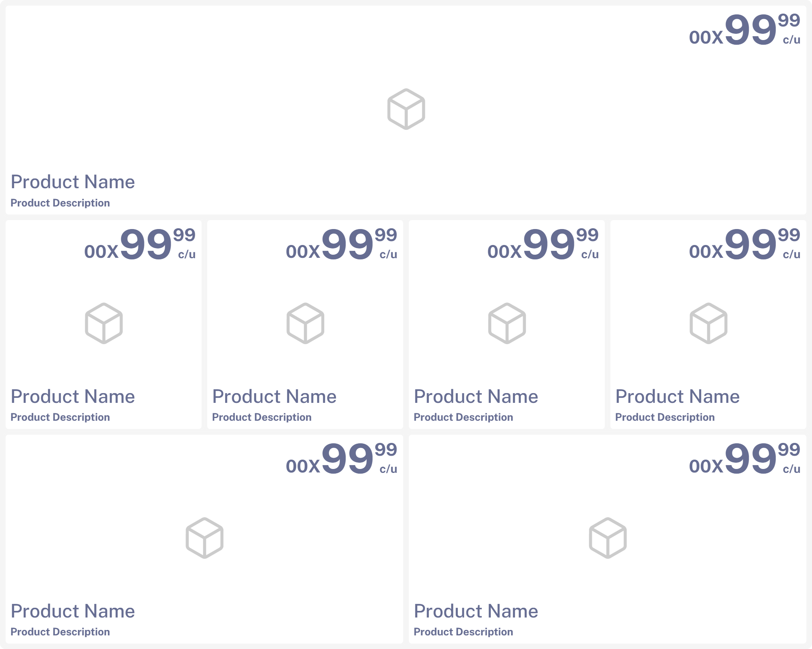Click Product Description in the third middle-row card
This screenshot has height=649, width=812.
[x=463, y=417]
